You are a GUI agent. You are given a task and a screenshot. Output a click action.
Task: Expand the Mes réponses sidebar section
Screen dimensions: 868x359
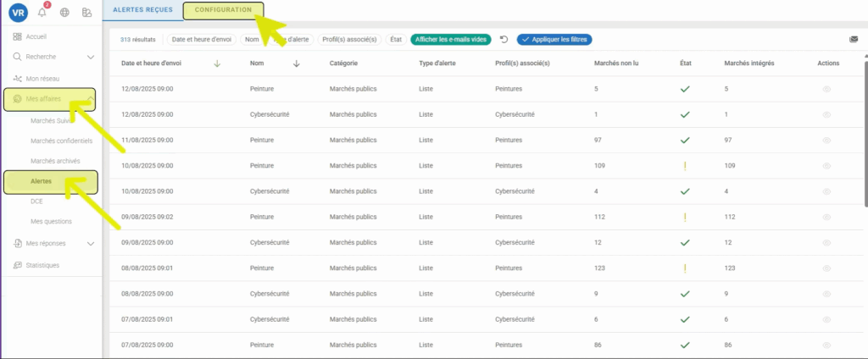(91, 244)
